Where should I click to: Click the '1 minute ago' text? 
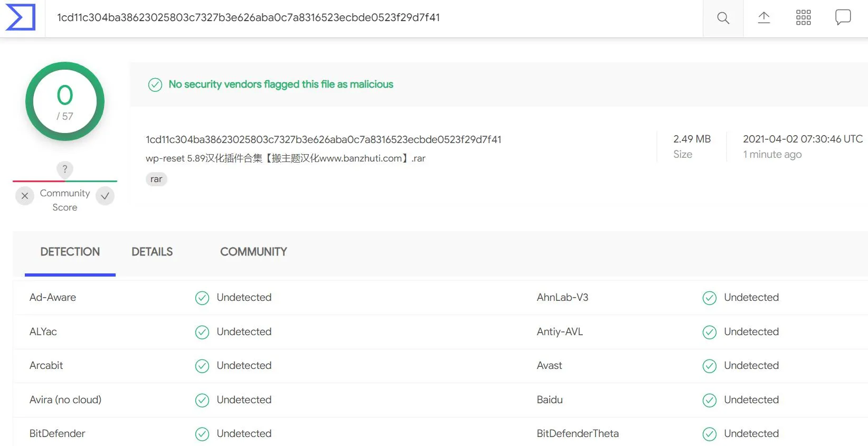point(772,154)
